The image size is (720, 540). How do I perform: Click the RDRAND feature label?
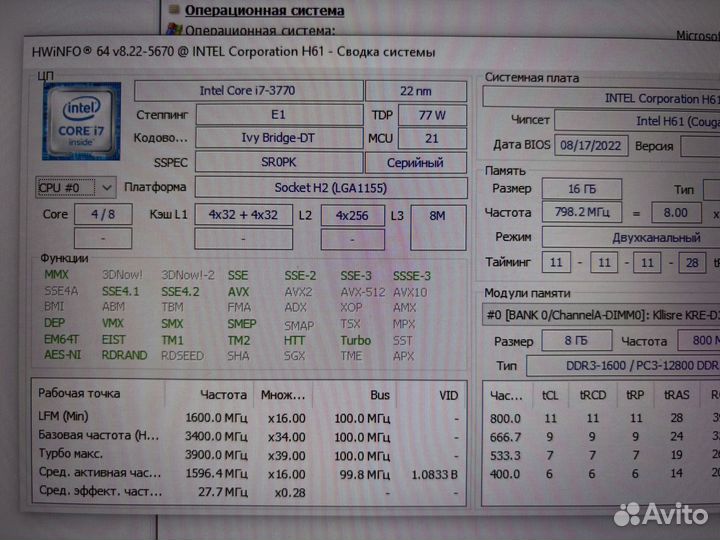click(124, 355)
